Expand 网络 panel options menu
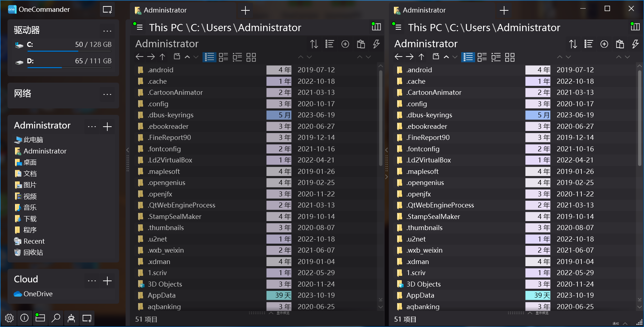Image resolution: width=644 pixels, height=327 pixels. pos(107,94)
